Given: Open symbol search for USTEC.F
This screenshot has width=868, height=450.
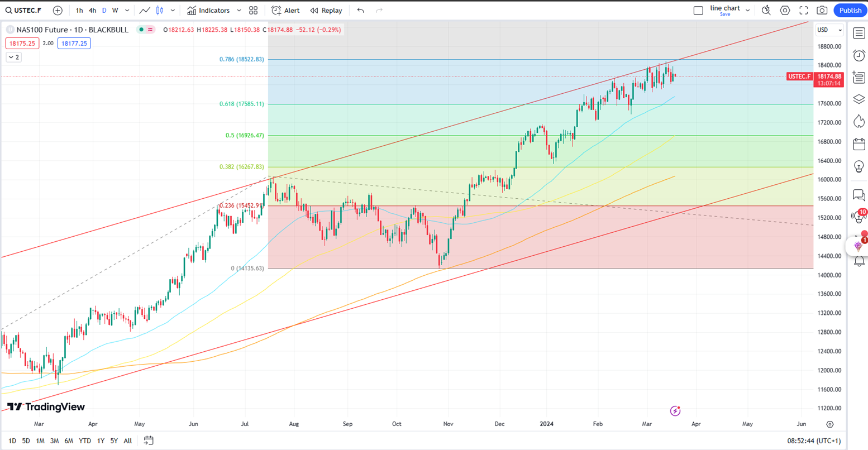Looking at the screenshot, I should 23,11.
